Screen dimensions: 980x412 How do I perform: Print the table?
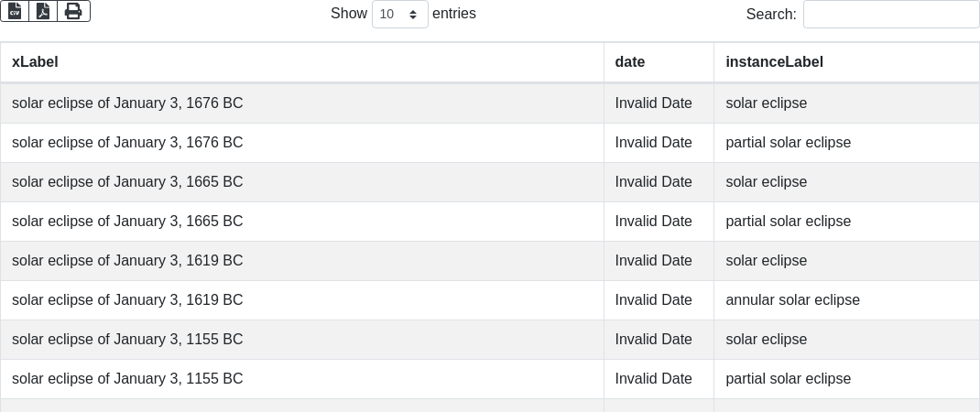[73, 11]
